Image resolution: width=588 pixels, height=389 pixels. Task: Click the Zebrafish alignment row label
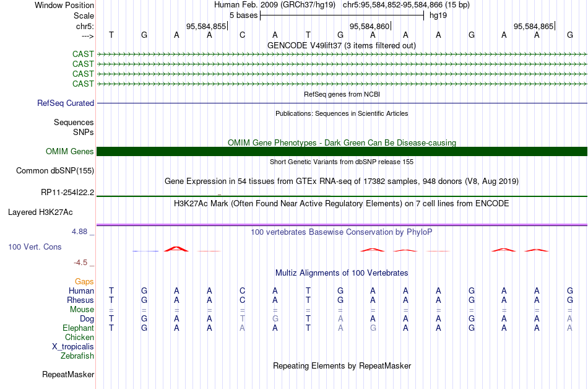click(77, 356)
